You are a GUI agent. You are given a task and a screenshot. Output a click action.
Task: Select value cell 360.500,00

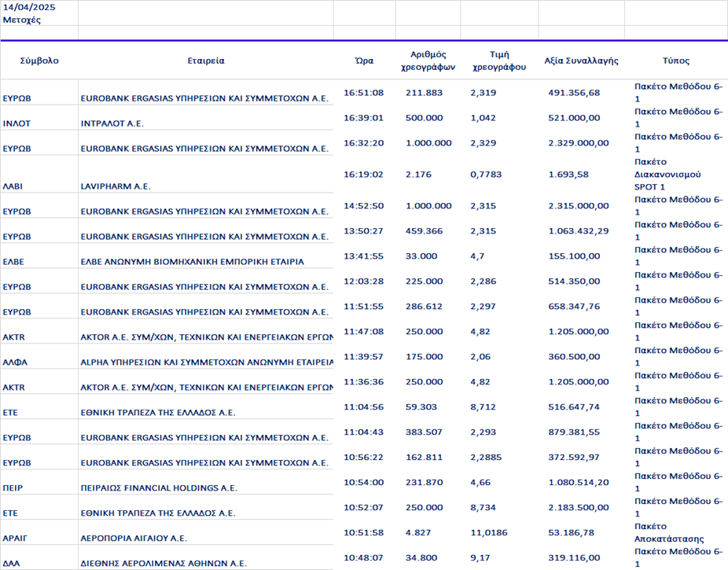click(574, 356)
